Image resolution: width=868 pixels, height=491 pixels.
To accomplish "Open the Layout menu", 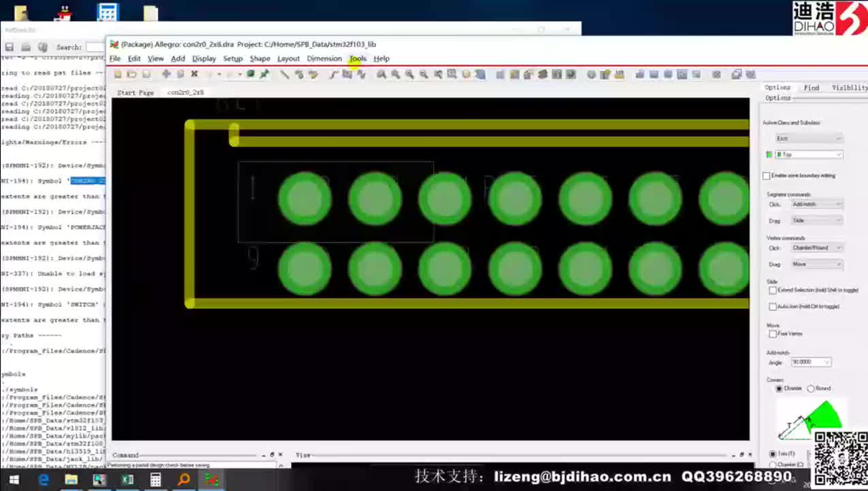I will (288, 59).
